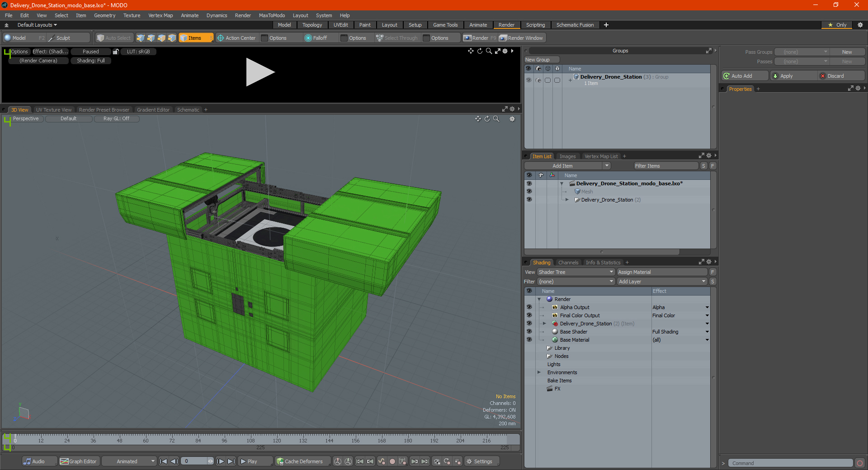Open the Geometry menu
The width and height of the screenshot is (868, 470).
click(x=104, y=15)
